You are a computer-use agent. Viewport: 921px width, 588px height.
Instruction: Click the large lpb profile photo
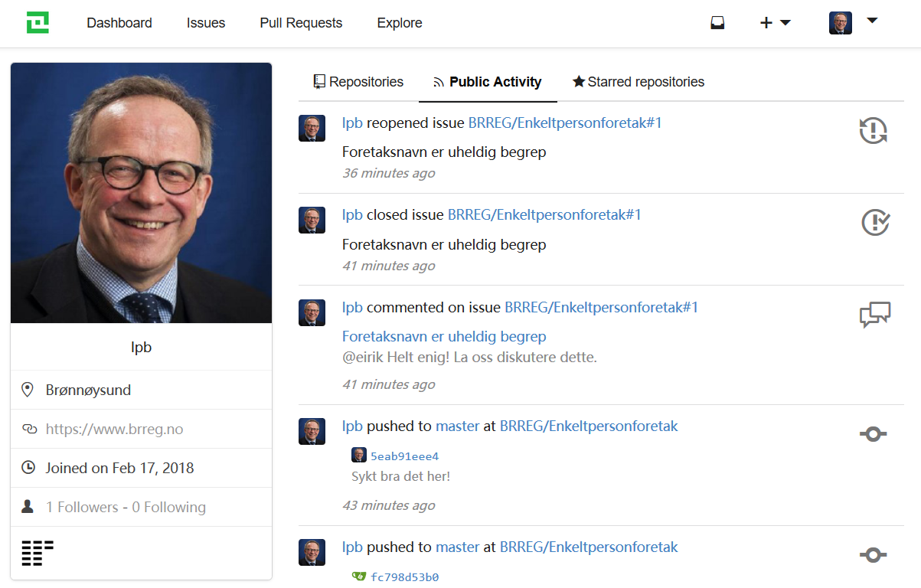click(142, 193)
